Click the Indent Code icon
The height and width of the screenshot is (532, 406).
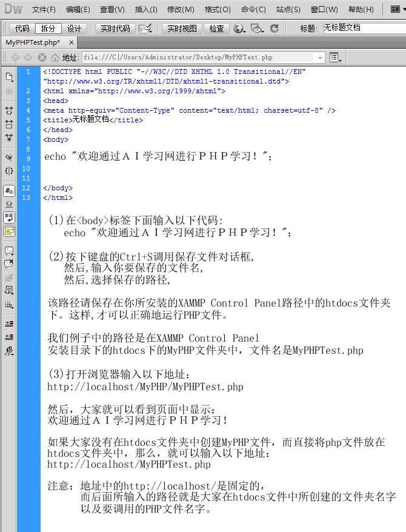(9, 324)
